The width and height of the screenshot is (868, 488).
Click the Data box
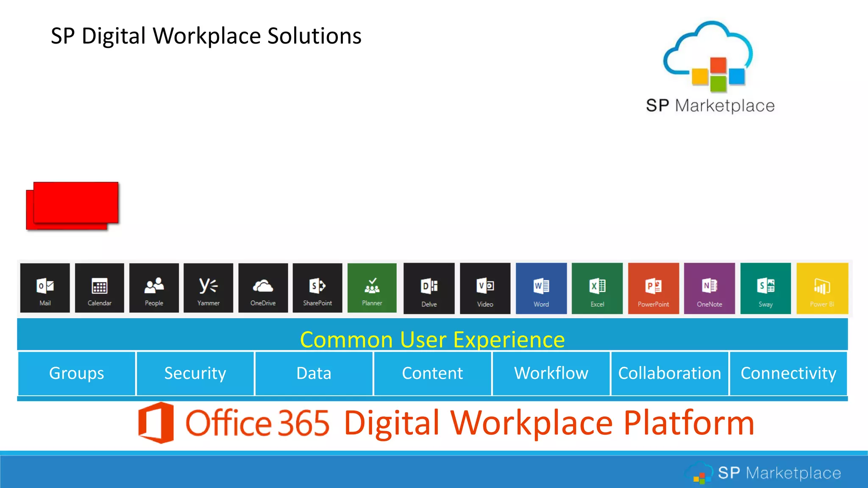[314, 373]
